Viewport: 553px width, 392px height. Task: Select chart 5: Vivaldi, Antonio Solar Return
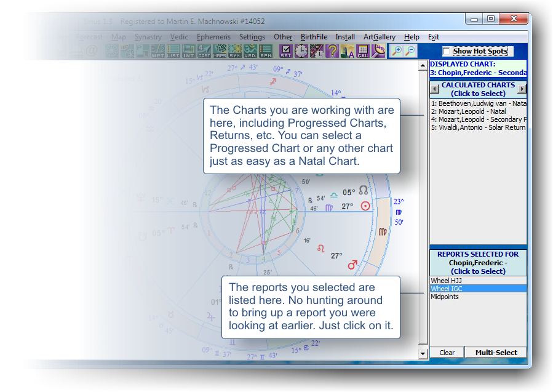479,127
